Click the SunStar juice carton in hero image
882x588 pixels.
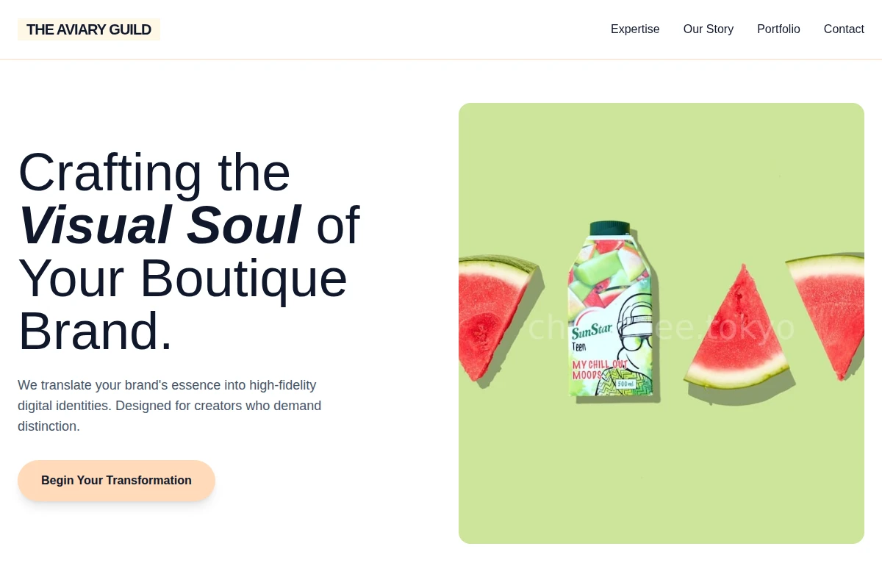point(610,309)
